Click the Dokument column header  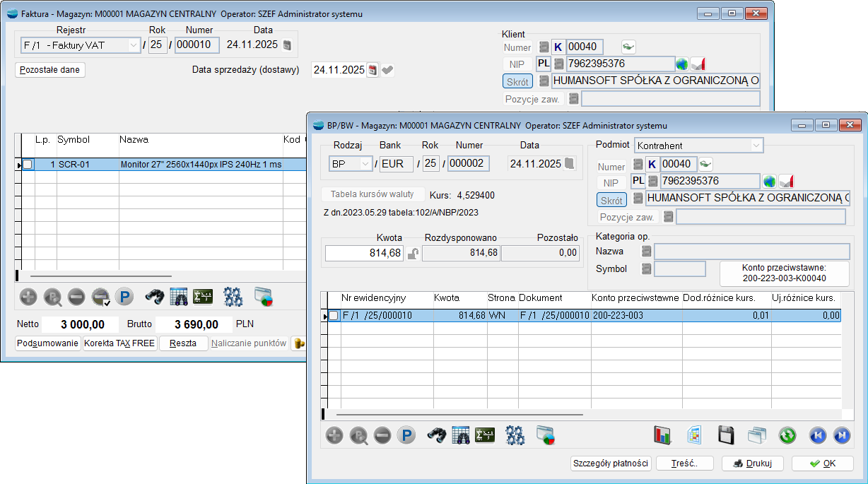541,298
